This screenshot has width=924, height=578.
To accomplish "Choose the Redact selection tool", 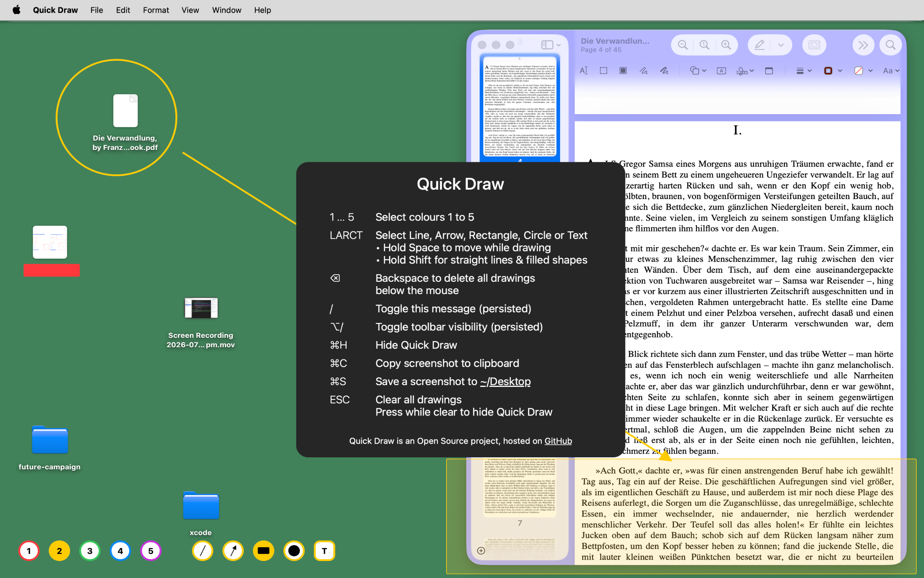I will tap(623, 71).
